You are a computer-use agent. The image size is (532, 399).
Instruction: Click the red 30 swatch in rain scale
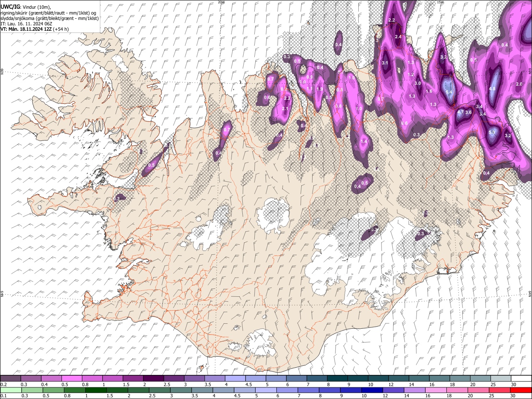520,390
